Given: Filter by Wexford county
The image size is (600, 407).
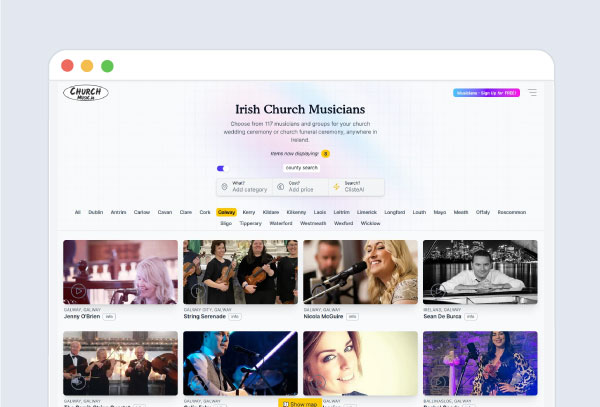Looking at the screenshot, I should (x=344, y=223).
